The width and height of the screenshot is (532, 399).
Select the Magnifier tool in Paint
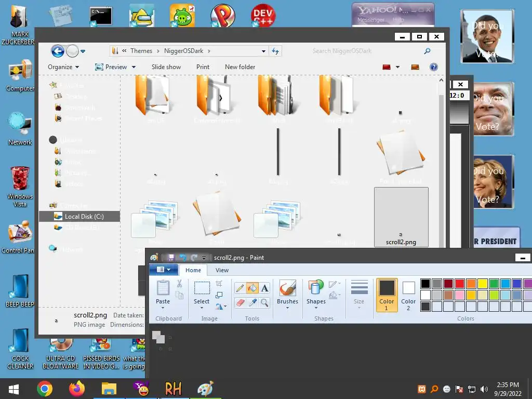(264, 302)
